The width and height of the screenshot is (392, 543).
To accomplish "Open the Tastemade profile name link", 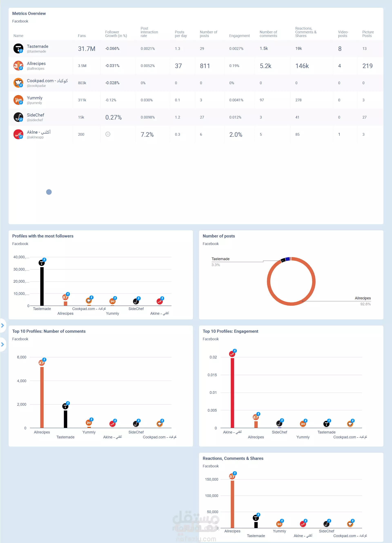I will 38,46.
